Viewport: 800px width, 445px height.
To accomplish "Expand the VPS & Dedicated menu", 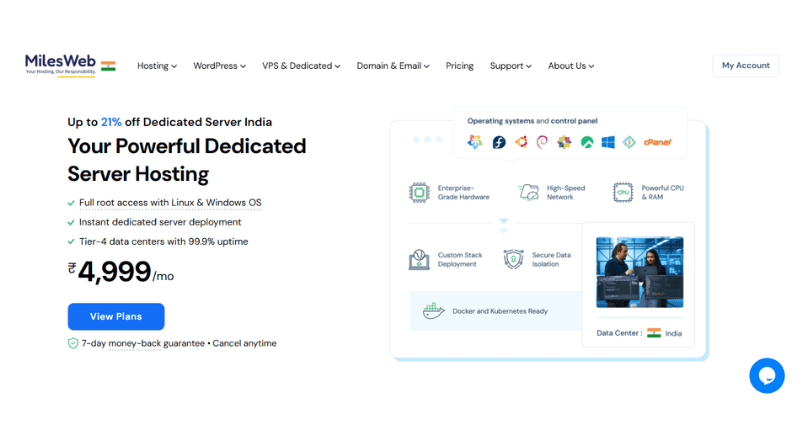I will pos(301,66).
